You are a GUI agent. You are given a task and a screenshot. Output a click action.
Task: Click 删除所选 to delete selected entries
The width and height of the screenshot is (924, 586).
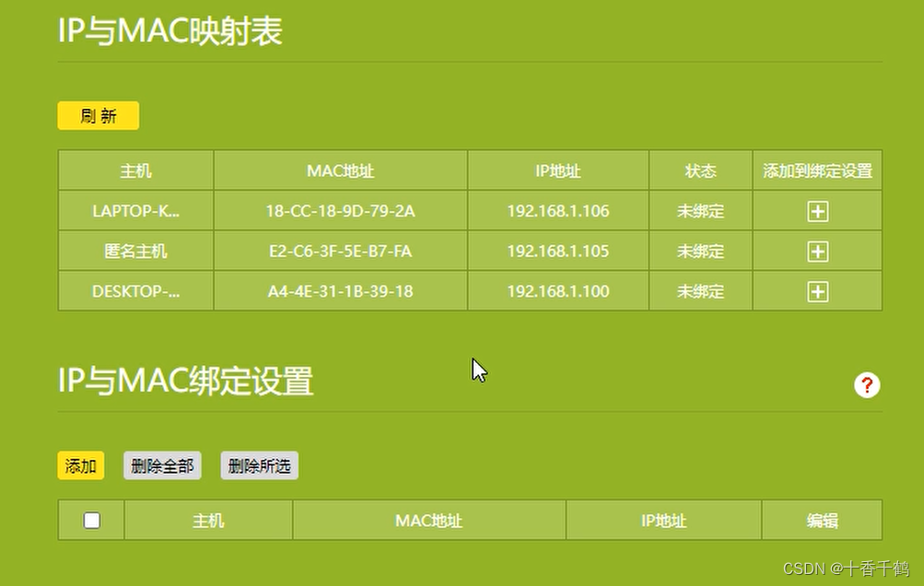(x=258, y=465)
